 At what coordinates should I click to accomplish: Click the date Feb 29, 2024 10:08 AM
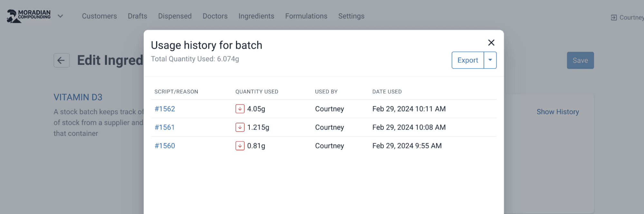[x=409, y=127]
